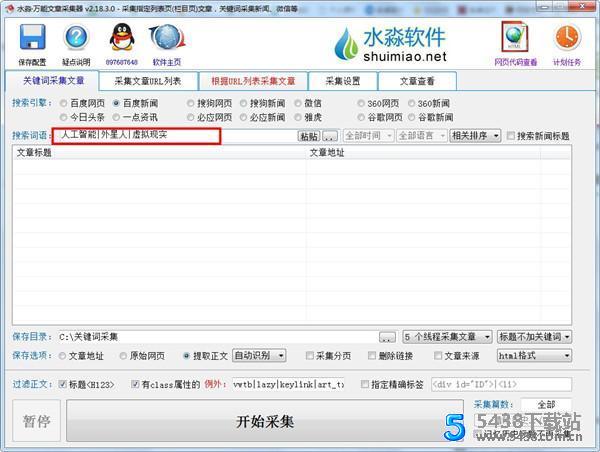Click the exact tag input field
Screen dimensions: 600x452
coord(501,384)
